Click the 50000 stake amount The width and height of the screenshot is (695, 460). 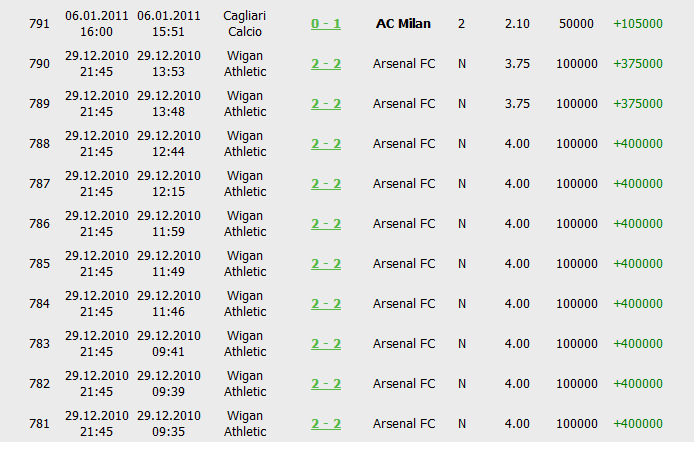pyautogui.click(x=577, y=24)
